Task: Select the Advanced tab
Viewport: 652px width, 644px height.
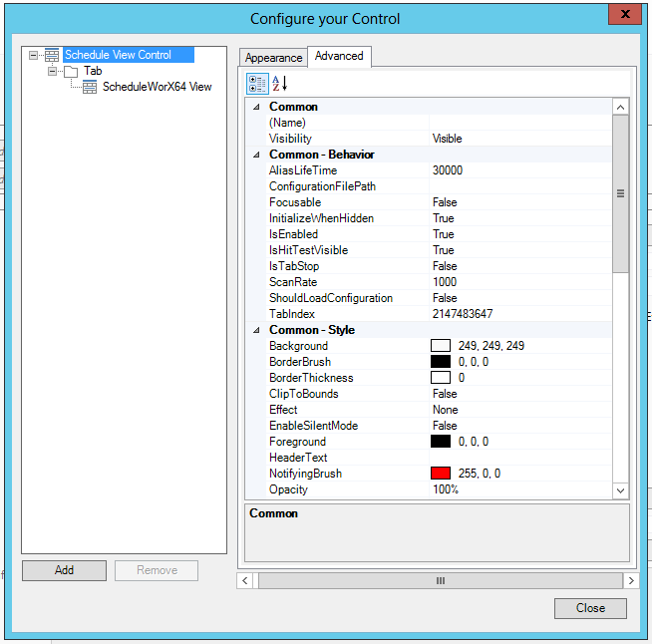Action: point(339,56)
